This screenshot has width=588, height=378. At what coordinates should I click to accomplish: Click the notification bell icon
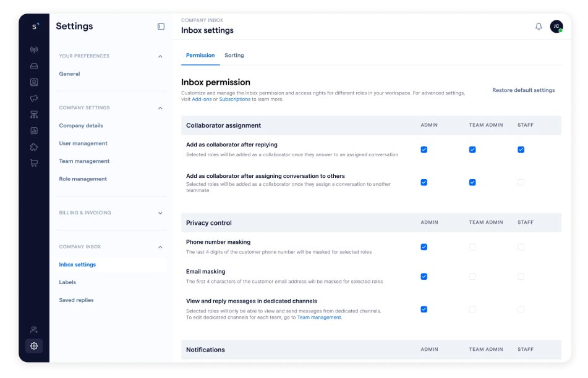(539, 27)
